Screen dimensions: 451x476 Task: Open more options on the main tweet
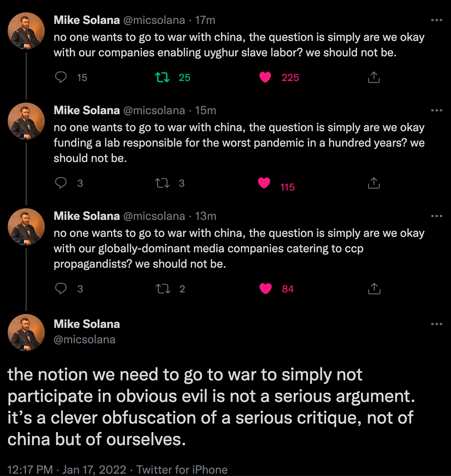pos(436,324)
